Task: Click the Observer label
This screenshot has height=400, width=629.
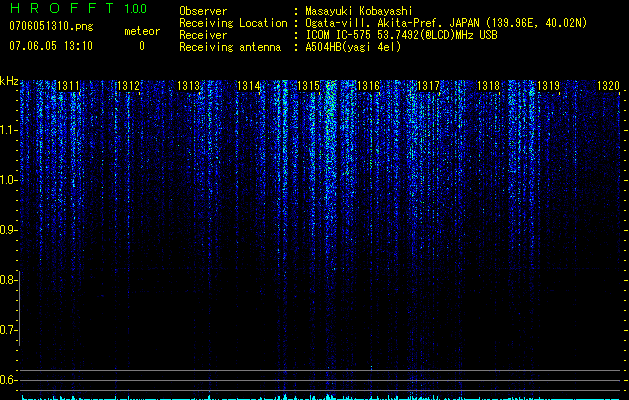Action: coord(203,11)
